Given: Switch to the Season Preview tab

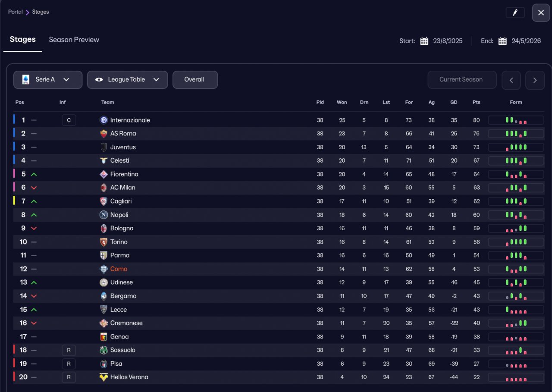Looking at the screenshot, I should pyautogui.click(x=74, y=40).
